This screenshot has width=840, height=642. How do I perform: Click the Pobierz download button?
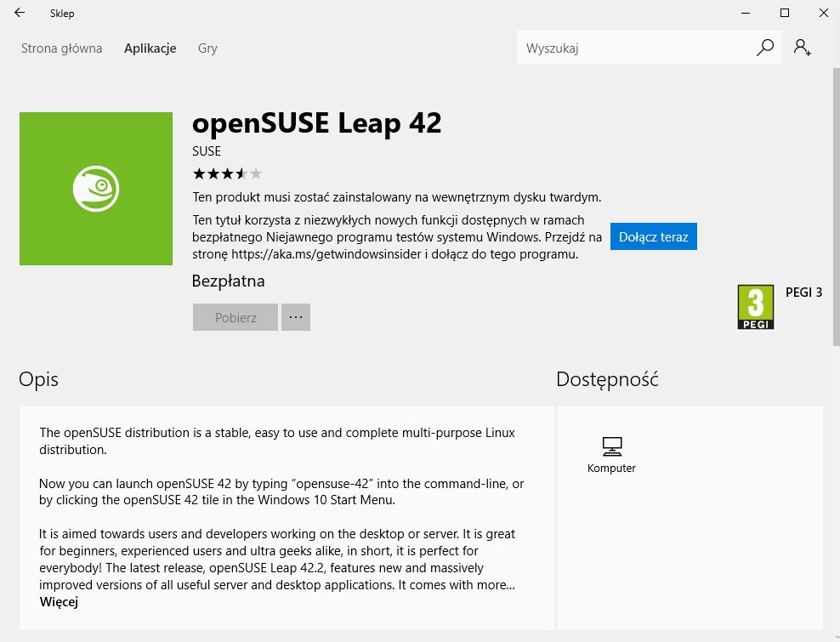click(x=236, y=317)
